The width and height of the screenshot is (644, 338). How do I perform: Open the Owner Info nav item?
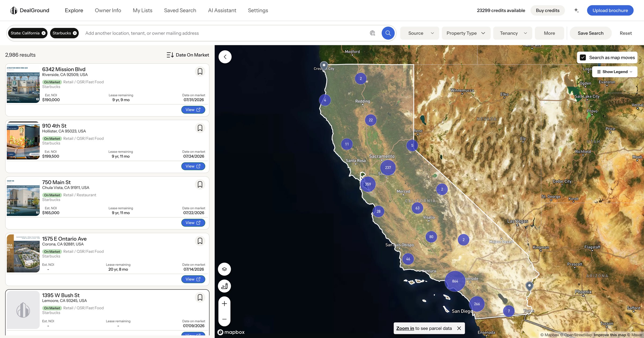coord(108,10)
